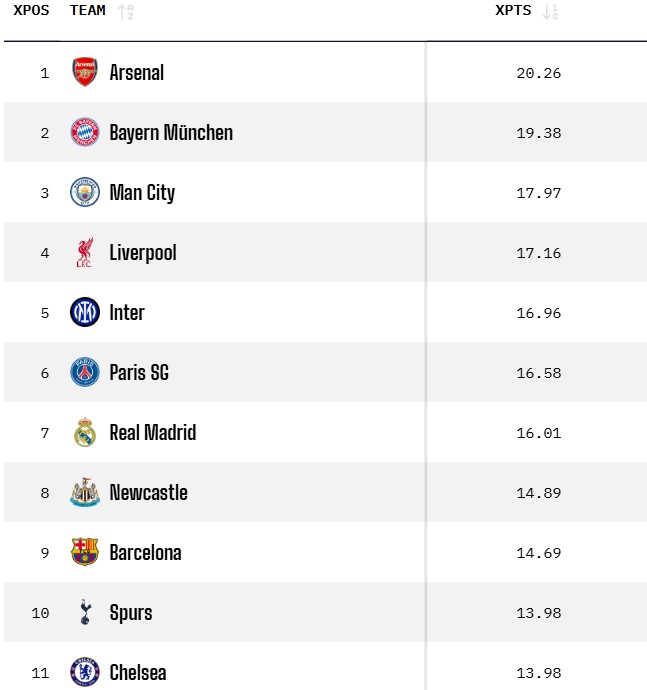Click the Spurs cockerel logo
The image size is (647, 690).
coord(85,612)
